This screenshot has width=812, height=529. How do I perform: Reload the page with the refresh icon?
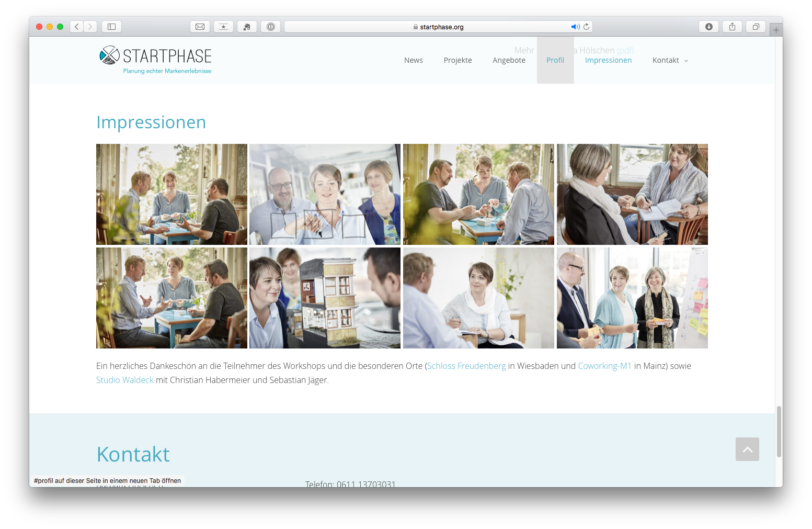click(587, 27)
